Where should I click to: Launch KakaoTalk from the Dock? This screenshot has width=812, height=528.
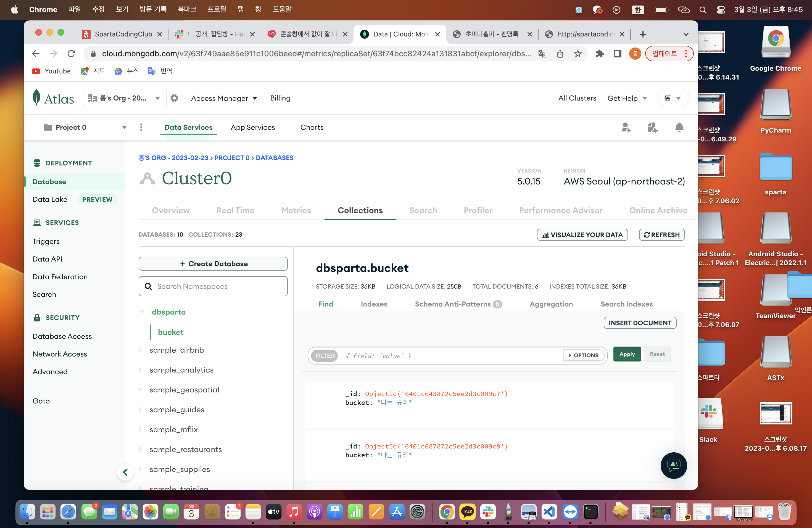tap(467, 512)
